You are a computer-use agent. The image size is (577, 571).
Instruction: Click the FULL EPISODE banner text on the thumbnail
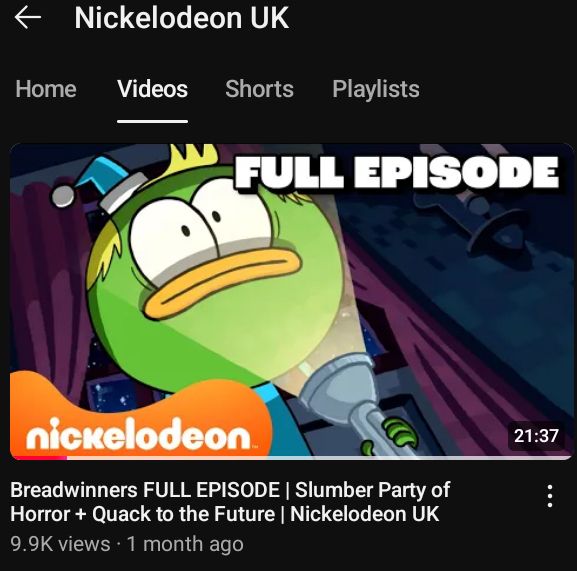point(397,172)
